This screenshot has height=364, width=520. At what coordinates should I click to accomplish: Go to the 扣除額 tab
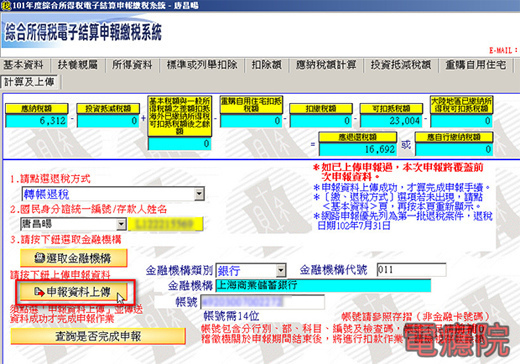266,65
